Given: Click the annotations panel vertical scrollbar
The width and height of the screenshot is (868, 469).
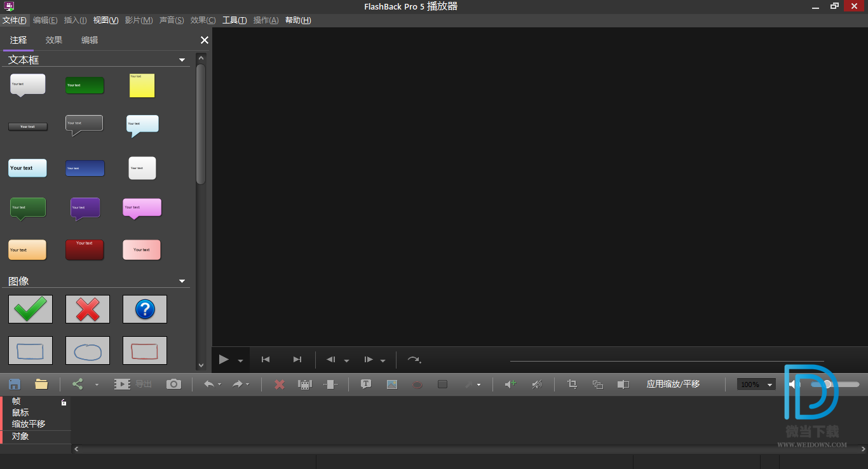Looking at the screenshot, I should [201, 124].
